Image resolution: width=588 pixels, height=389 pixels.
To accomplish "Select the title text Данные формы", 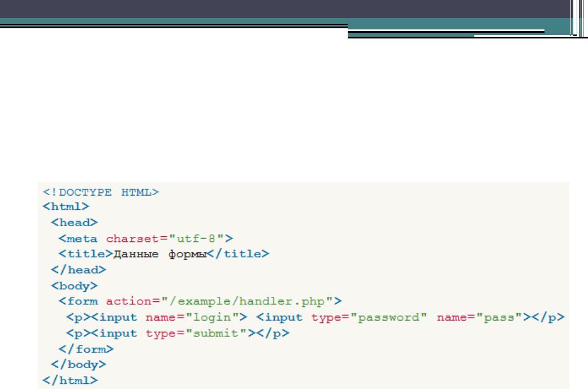I will 160,254.
